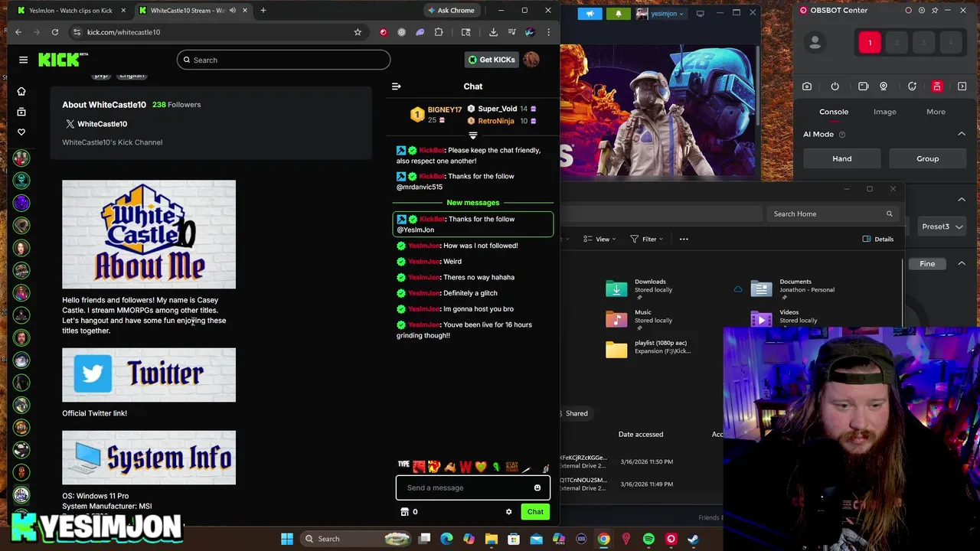Open the emoji picker in chat box
This screenshot has width=980, height=551.
537,487
